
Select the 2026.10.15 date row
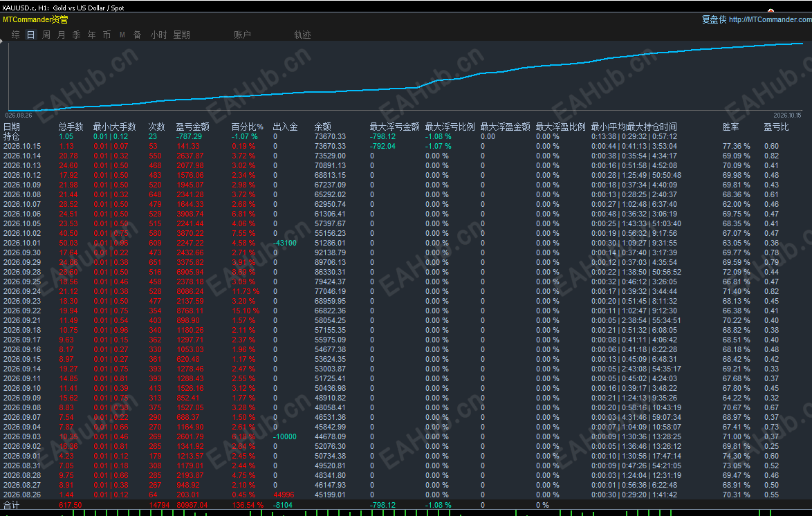(22, 146)
